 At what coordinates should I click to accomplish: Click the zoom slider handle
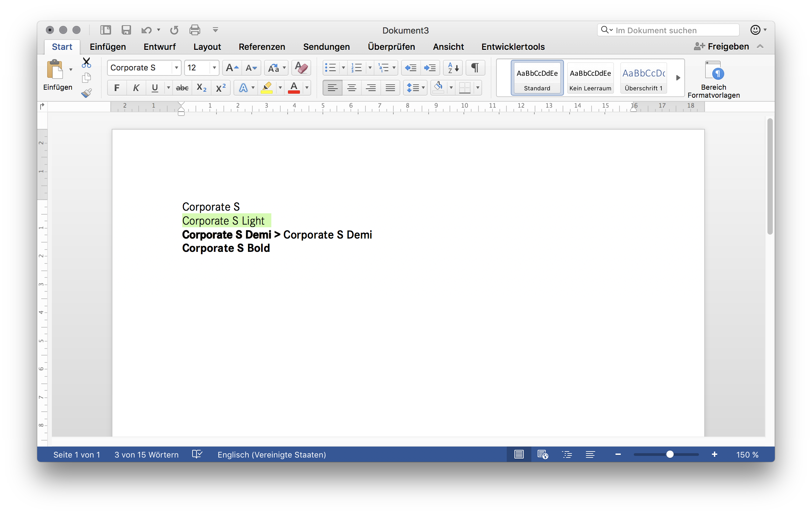(670, 455)
